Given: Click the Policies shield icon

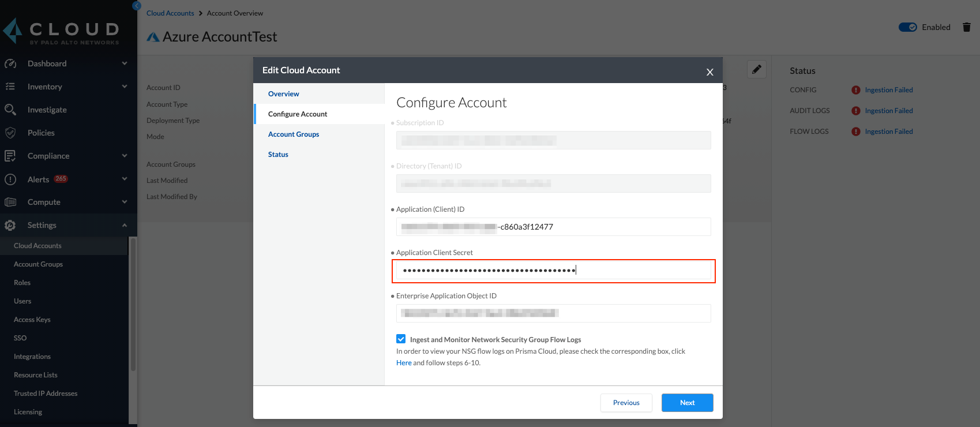Looking at the screenshot, I should click(10, 133).
